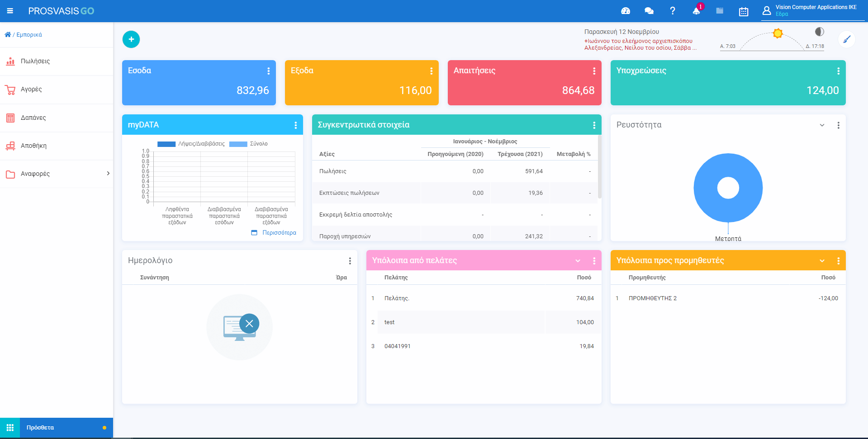Click the Εκκρεμή δελτία αποστολής row
The width and height of the screenshot is (868, 439).
455,215
